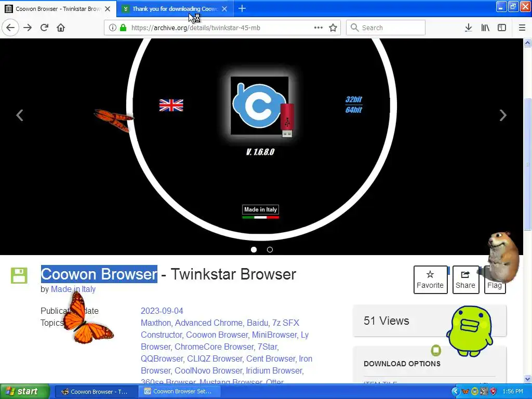Click the green padlock security icon
This screenshot has height=399, width=532.
pos(123,28)
